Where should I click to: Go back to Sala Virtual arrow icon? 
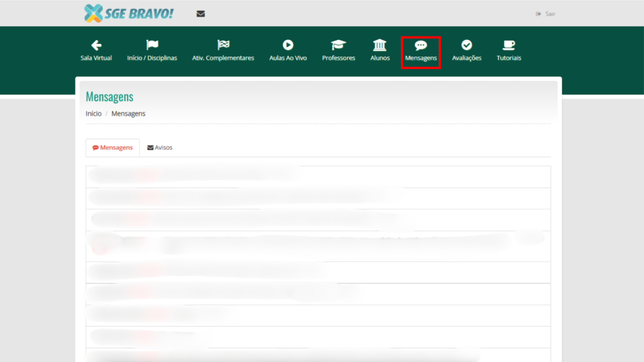(96, 45)
